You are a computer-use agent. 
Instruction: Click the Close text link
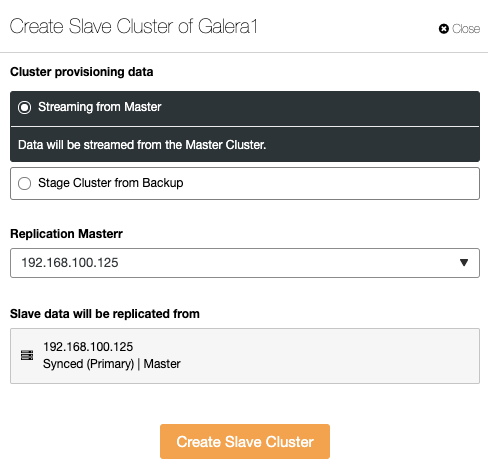click(466, 29)
